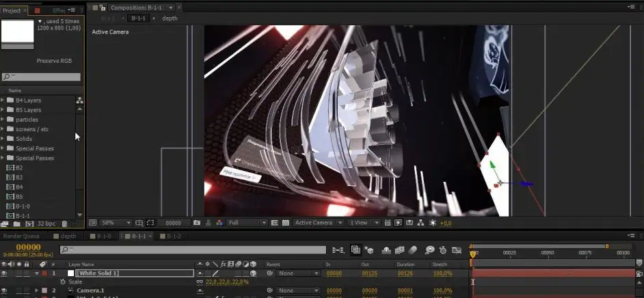The width and height of the screenshot is (644, 298).
Task: Open Parent dropdown for White Solid 1
Action: [x=299, y=273]
